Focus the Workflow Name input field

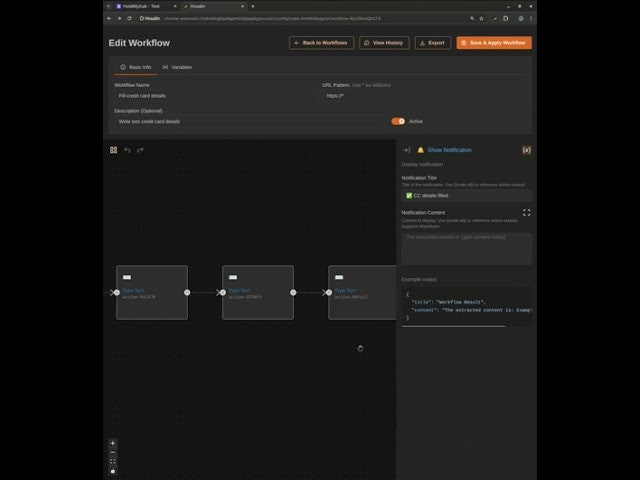click(215, 96)
